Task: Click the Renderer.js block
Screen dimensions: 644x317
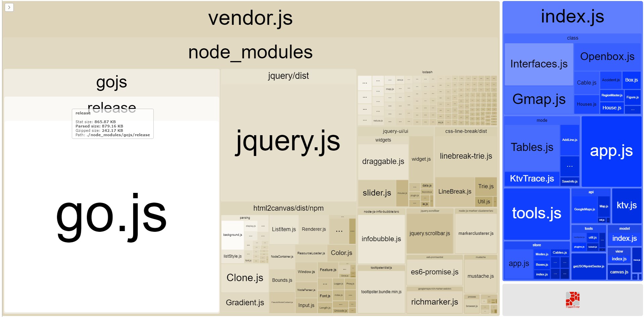Action: 314,229
